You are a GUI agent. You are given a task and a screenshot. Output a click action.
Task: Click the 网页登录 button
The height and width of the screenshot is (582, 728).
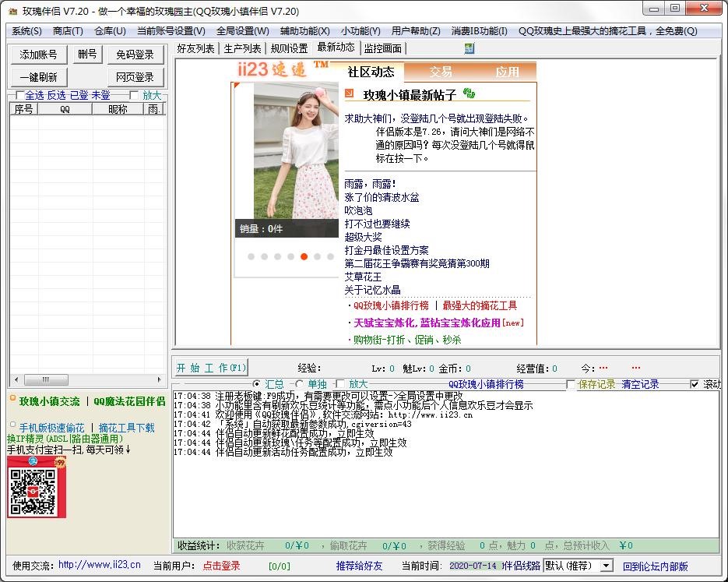(135, 76)
